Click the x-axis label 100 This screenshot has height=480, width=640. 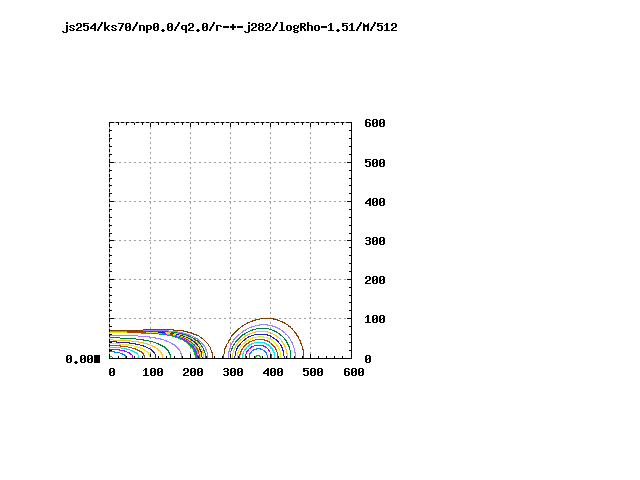[x=153, y=372]
